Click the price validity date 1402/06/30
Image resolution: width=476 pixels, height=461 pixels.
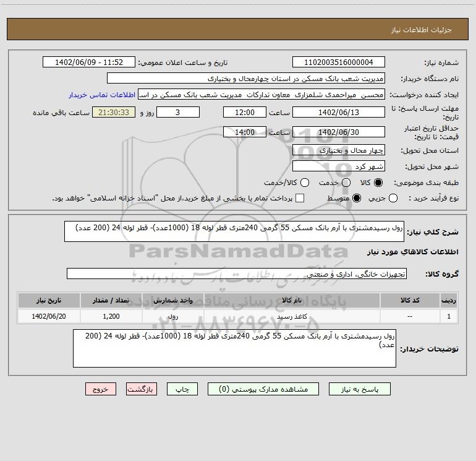pos(339,132)
